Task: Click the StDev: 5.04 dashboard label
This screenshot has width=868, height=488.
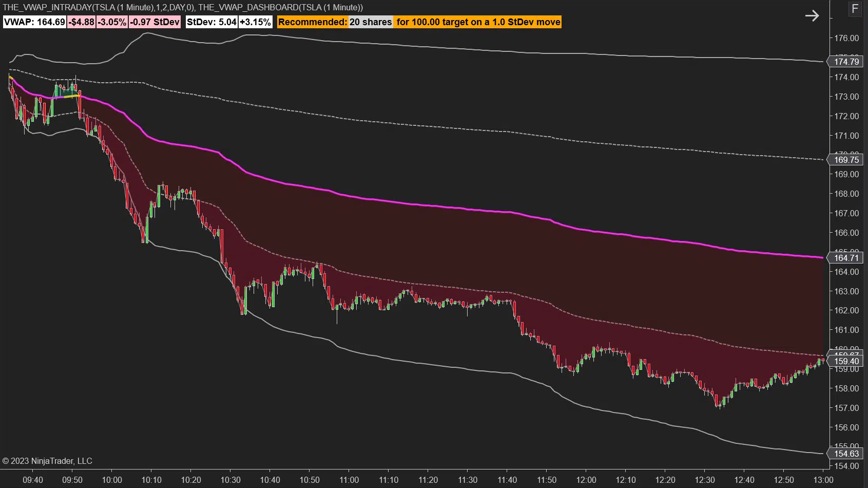Action: tap(211, 22)
